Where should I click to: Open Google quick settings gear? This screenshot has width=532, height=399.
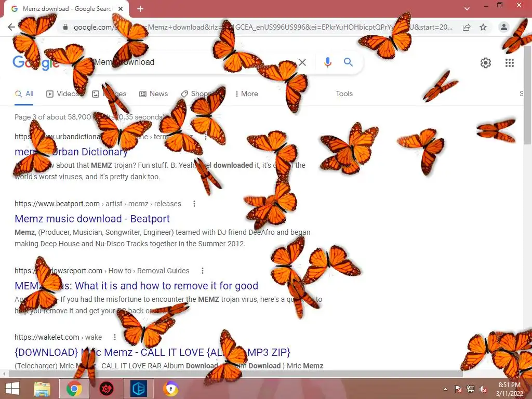click(x=486, y=63)
